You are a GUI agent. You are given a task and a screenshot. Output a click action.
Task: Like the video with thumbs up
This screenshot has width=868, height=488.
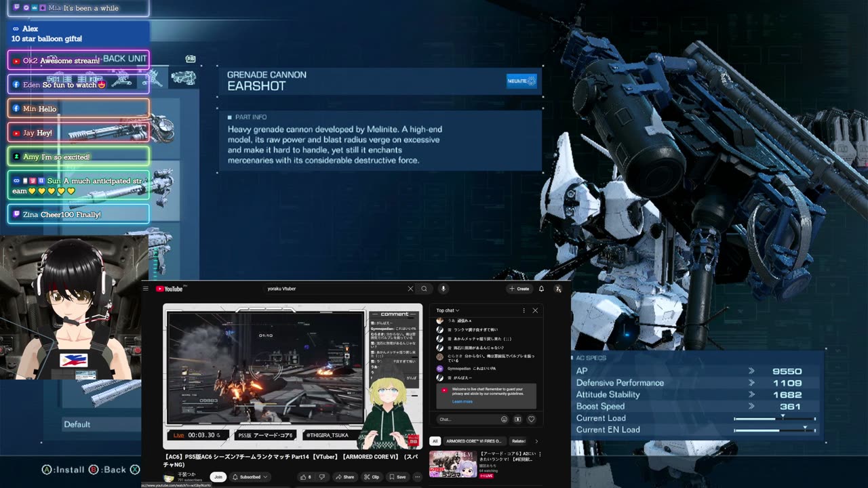click(305, 477)
